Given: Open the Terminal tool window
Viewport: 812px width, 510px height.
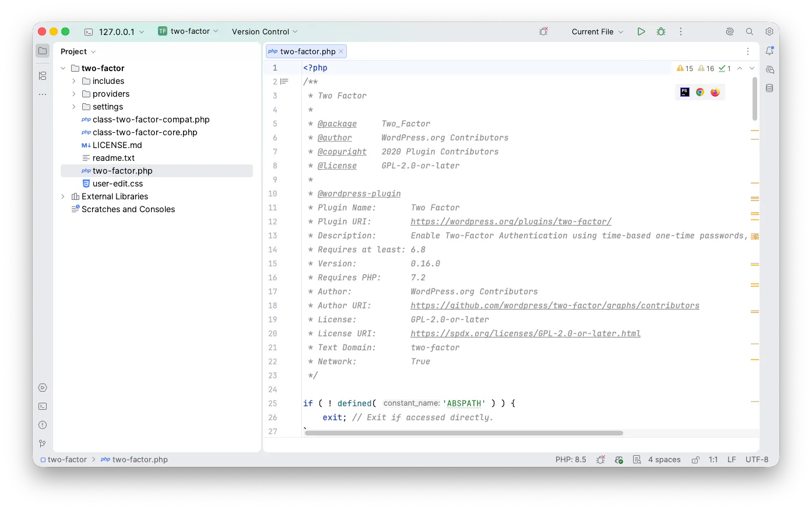Looking at the screenshot, I should [43, 406].
